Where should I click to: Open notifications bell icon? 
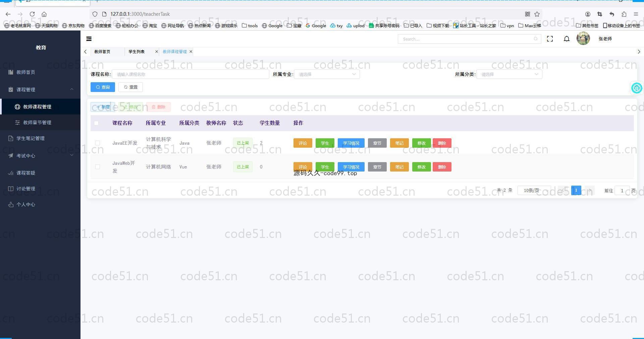click(567, 39)
